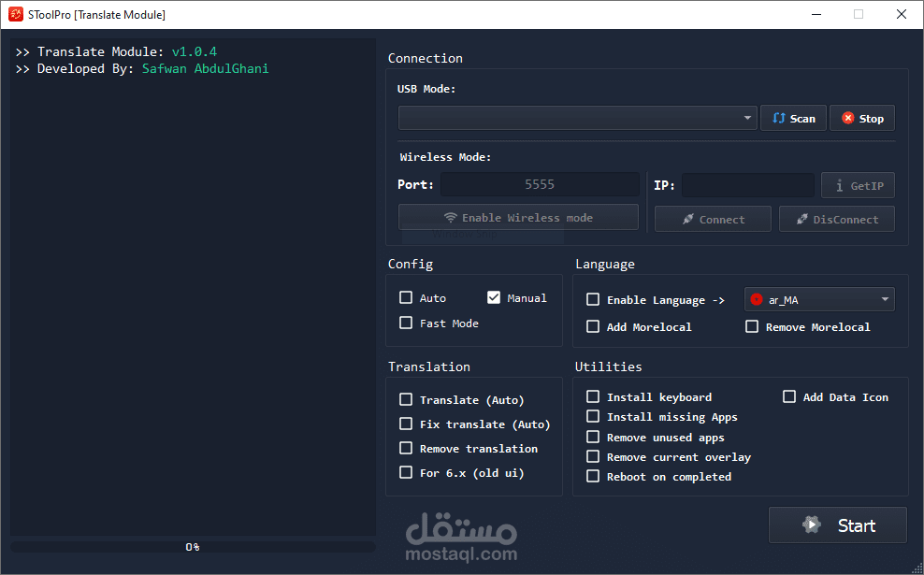
Task: Check the Fast Mode option
Action: (x=406, y=323)
